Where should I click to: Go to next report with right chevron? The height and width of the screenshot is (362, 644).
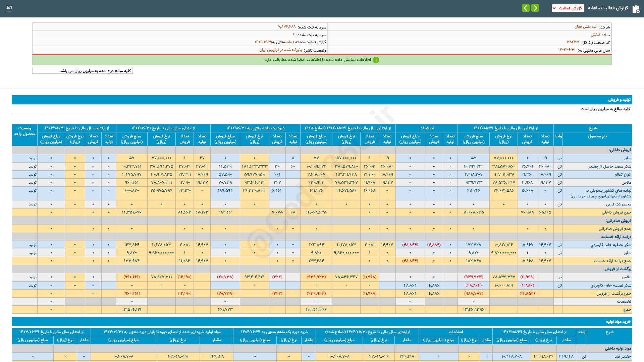click(535, 8)
